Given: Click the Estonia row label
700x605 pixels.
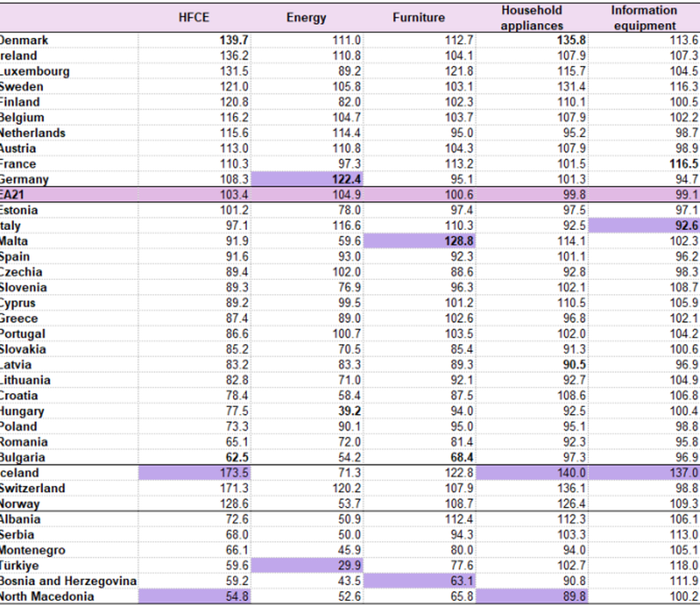Looking at the screenshot, I should [19, 210].
